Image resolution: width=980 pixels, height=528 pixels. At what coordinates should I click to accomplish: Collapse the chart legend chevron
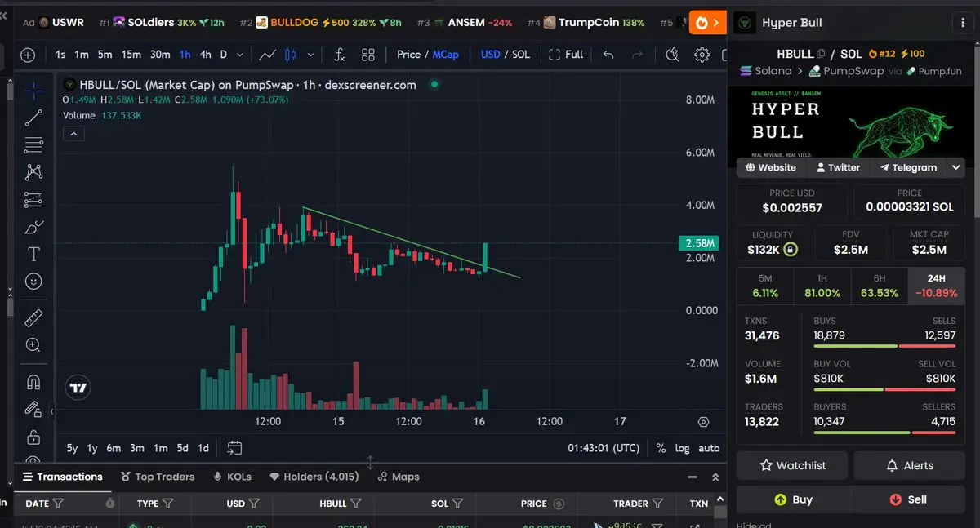(73, 134)
